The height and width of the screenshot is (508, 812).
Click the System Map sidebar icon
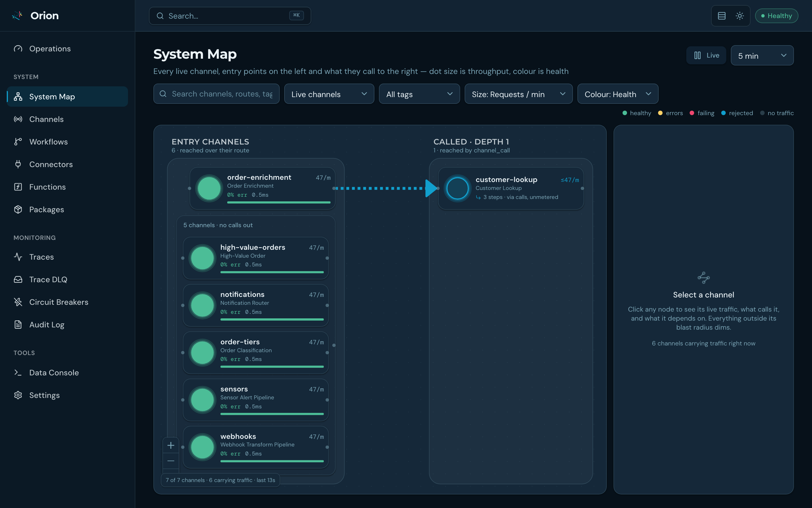18,97
